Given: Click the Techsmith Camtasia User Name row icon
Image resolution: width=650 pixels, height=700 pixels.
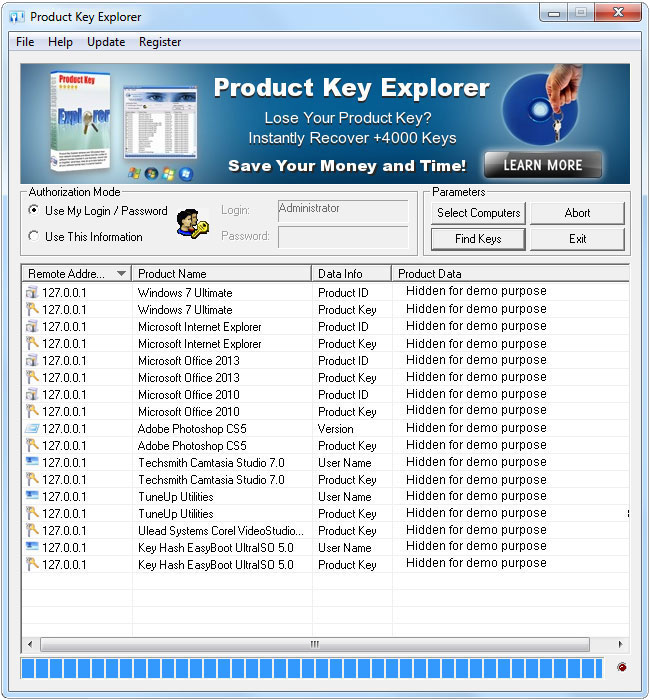Looking at the screenshot, I should (31, 463).
